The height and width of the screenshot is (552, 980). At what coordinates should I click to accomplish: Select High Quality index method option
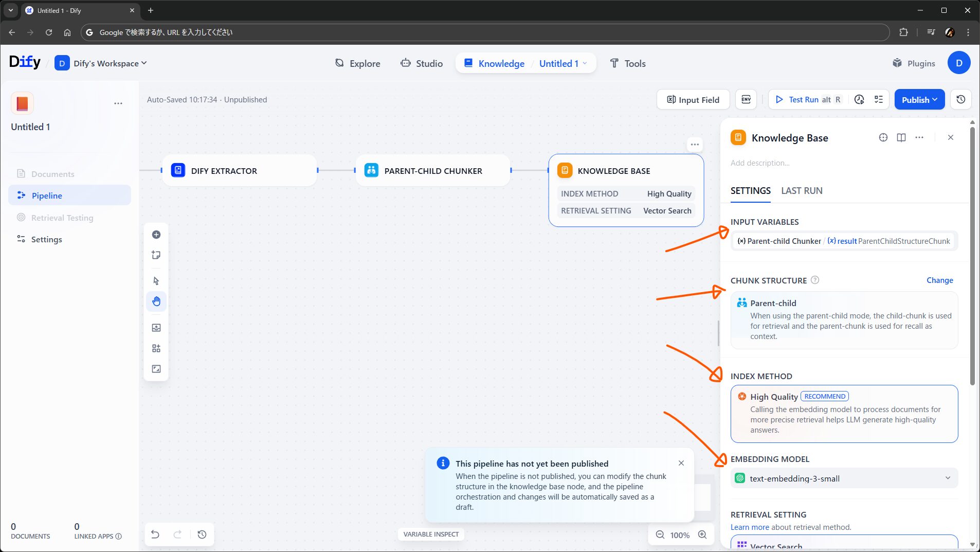coord(844,414)
